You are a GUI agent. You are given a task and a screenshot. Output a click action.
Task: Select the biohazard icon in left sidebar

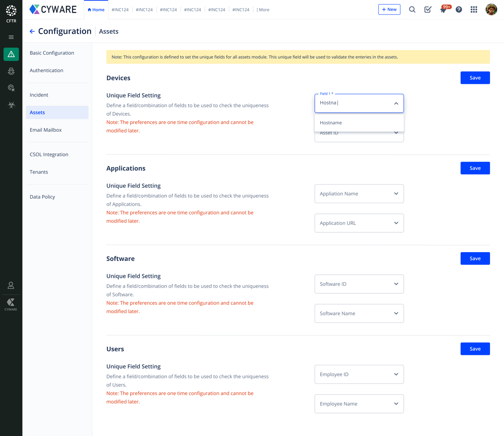11,105
